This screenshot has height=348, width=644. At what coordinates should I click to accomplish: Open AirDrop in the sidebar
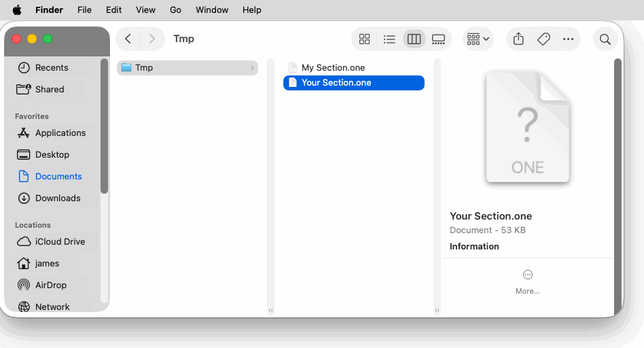50,285
